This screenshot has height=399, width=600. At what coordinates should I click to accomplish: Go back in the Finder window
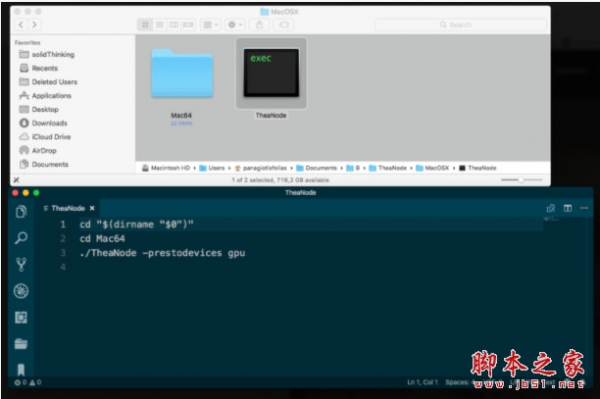(21, 25)
